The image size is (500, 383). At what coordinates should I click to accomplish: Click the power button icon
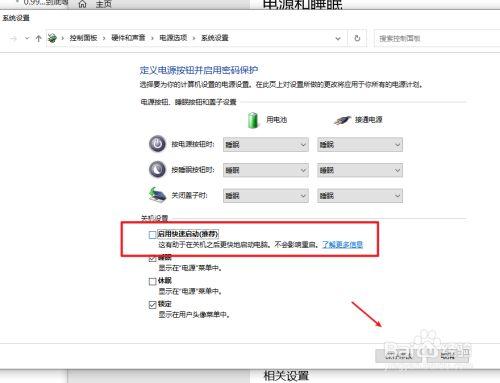click(157, 144)
